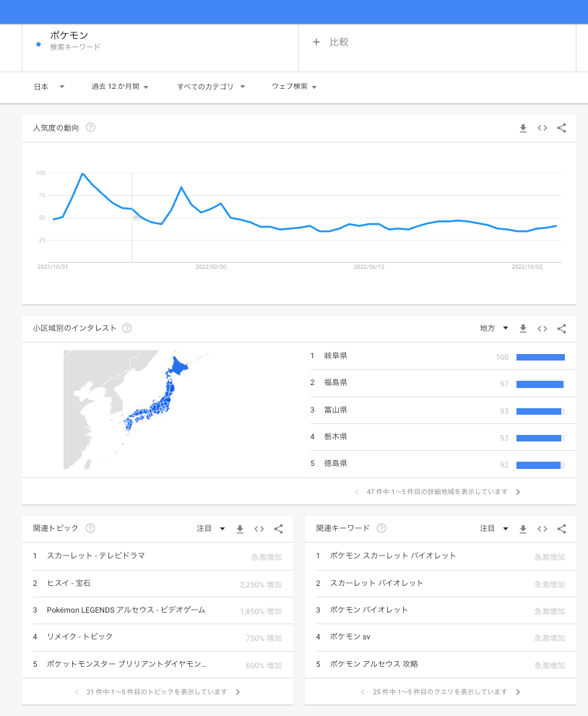The height and width of the screenshot is (716, 588).
Task: Change the 地方 resolution dropdown
Action: point(494,329)
